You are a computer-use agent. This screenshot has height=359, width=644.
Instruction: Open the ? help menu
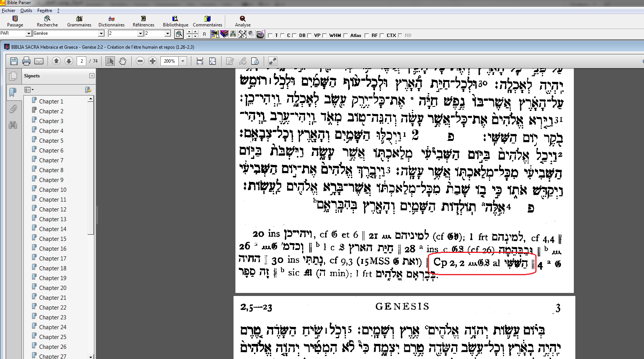pyautogui.click(x=58, y=11)
